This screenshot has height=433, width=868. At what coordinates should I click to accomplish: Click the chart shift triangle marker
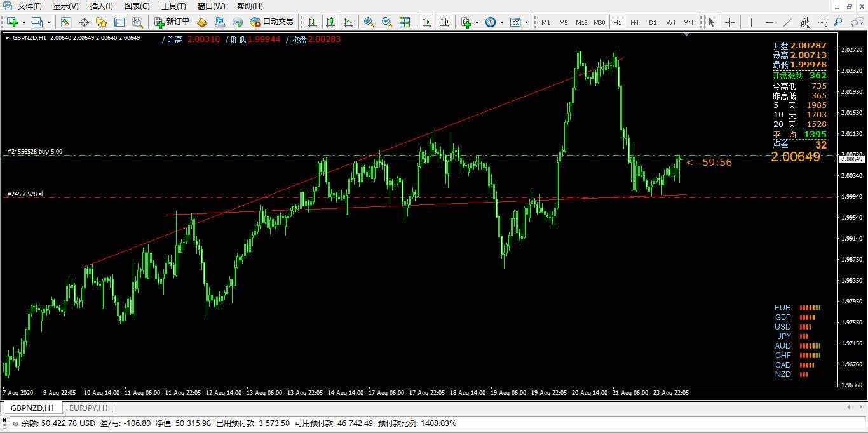(x=687, y=35)
